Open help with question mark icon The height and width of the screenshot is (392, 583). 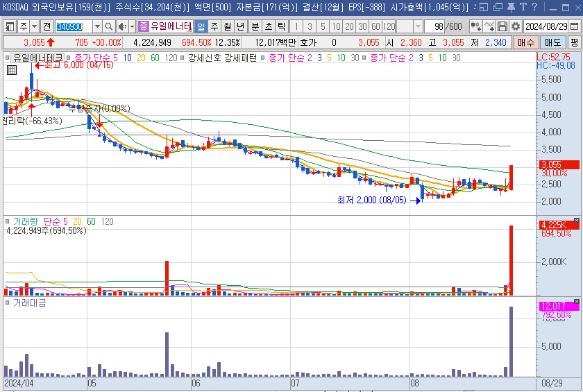[x=534, y=7]
